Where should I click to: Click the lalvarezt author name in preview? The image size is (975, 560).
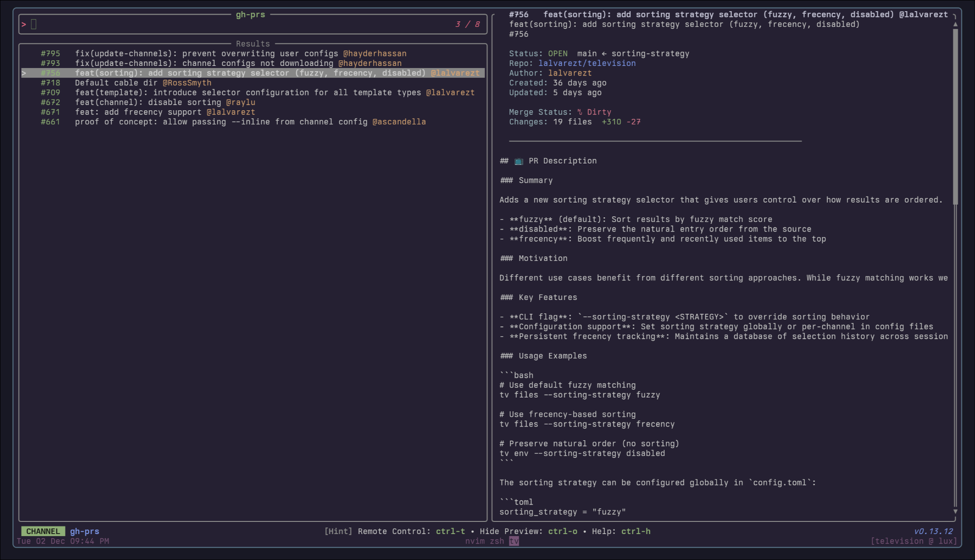[569, 73]
